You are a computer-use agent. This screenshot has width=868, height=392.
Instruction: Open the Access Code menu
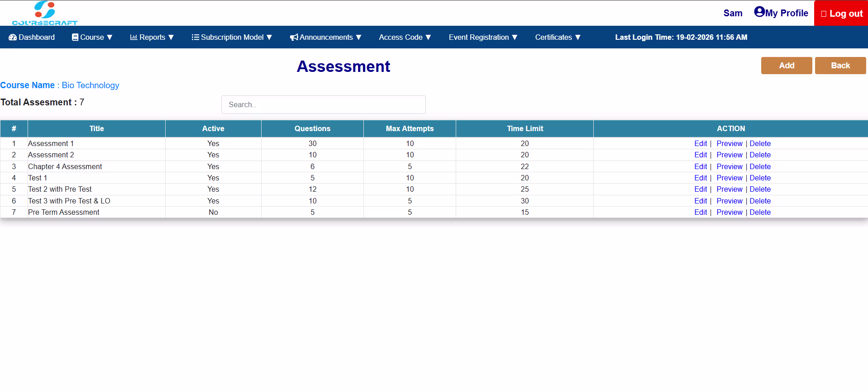tap(405, 37)
